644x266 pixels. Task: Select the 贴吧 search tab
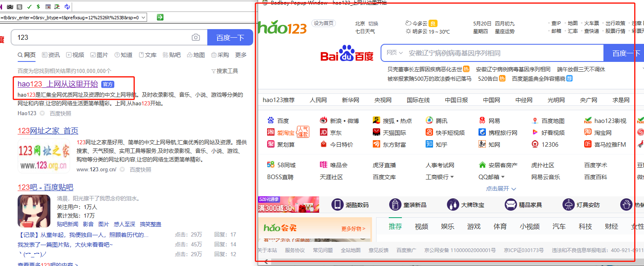172,55
